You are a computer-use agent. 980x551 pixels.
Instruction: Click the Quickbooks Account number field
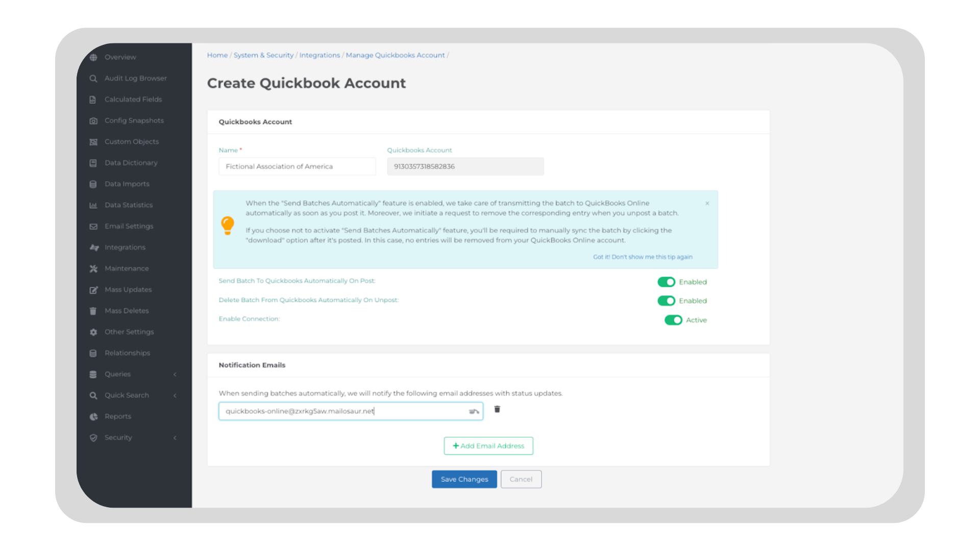point(465,166)
